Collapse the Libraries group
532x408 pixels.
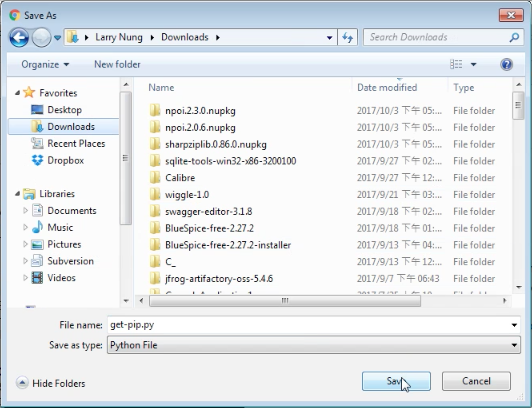(17, 194)
